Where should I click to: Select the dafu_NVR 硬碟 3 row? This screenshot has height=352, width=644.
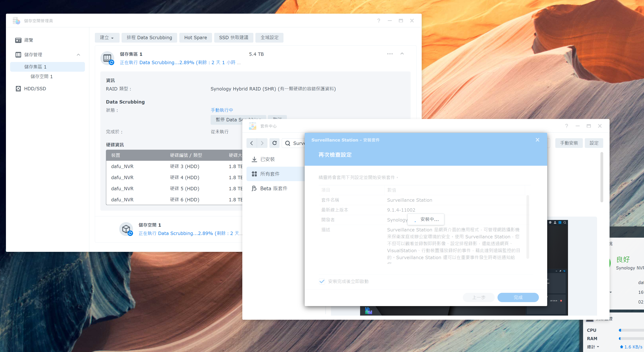174,166
